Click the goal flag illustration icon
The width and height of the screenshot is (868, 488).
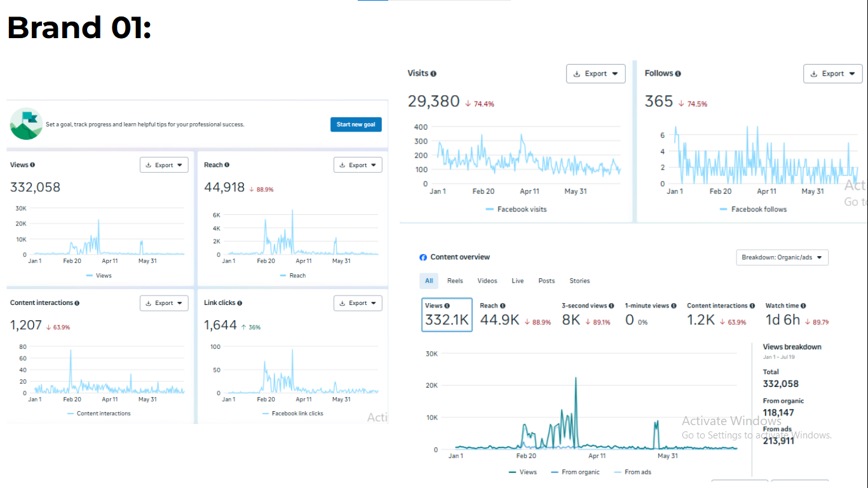tap(26, 124)
